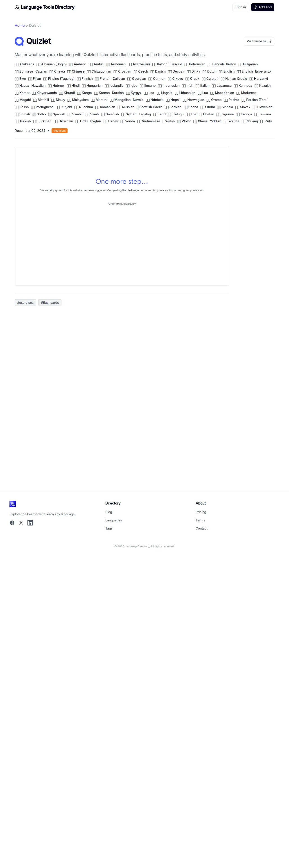Image resolution: width=289 pixels, height=868 pixels.
Task: Open the Contact footer link
Action: tap(201, 528)
